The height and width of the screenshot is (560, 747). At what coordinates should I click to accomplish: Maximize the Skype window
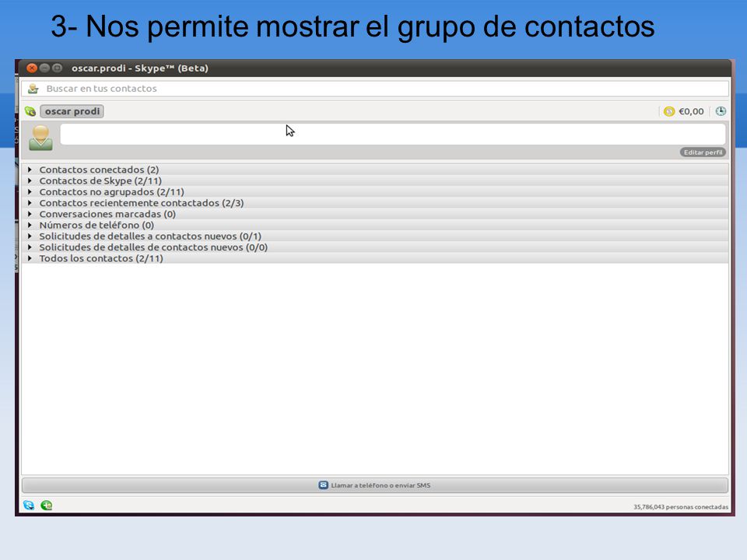(x=57, y=68)
